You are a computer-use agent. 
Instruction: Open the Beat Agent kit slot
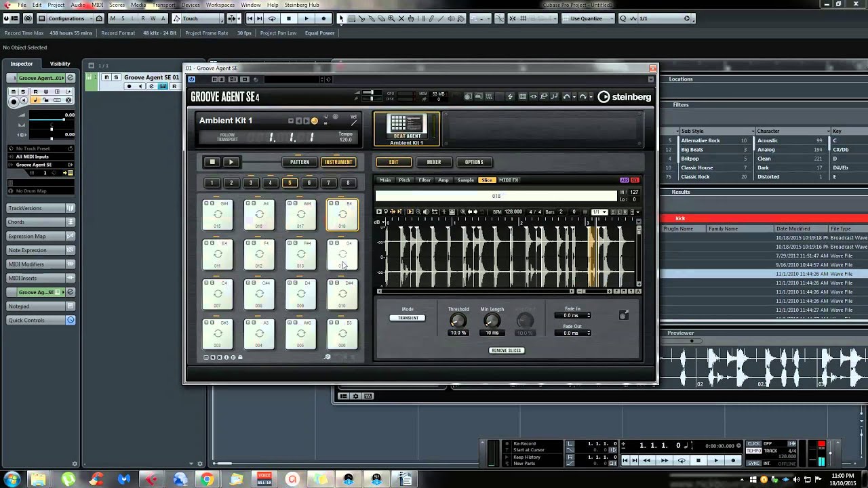coord(407,129)
